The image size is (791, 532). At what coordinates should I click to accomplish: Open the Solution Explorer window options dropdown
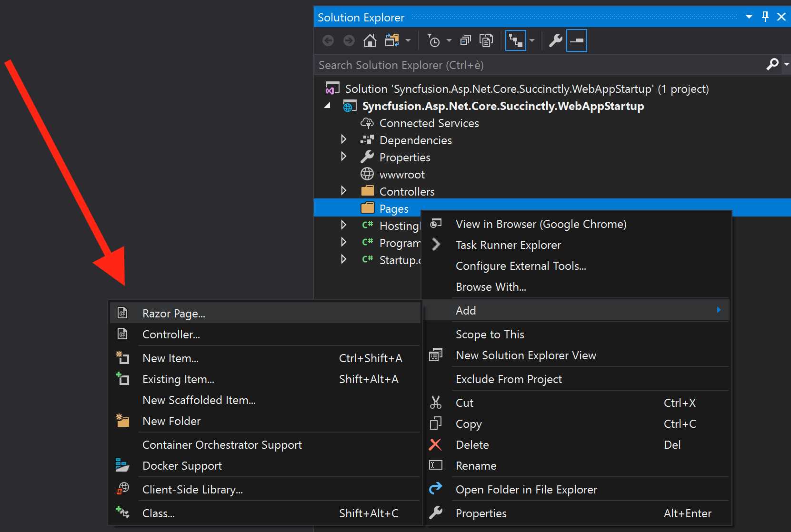click(x=749, y=16)
